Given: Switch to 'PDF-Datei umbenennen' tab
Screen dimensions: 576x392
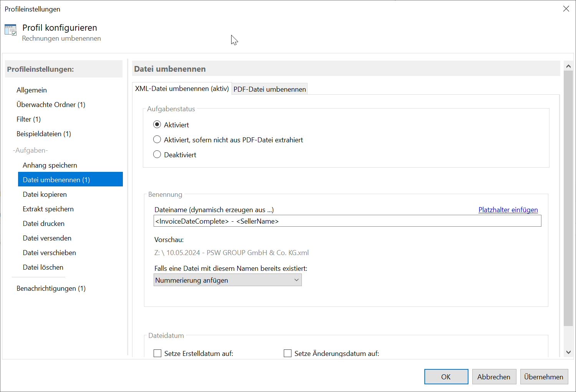Looking at the screenshot, I should pyautogui.click(x=270, y=89).
